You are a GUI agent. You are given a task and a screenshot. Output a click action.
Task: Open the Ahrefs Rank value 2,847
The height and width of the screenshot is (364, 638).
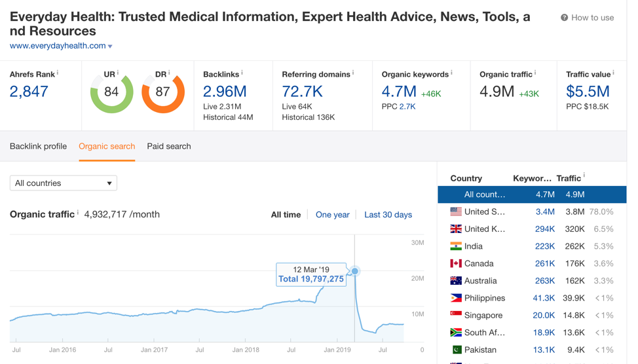click(x=29, y=92)
